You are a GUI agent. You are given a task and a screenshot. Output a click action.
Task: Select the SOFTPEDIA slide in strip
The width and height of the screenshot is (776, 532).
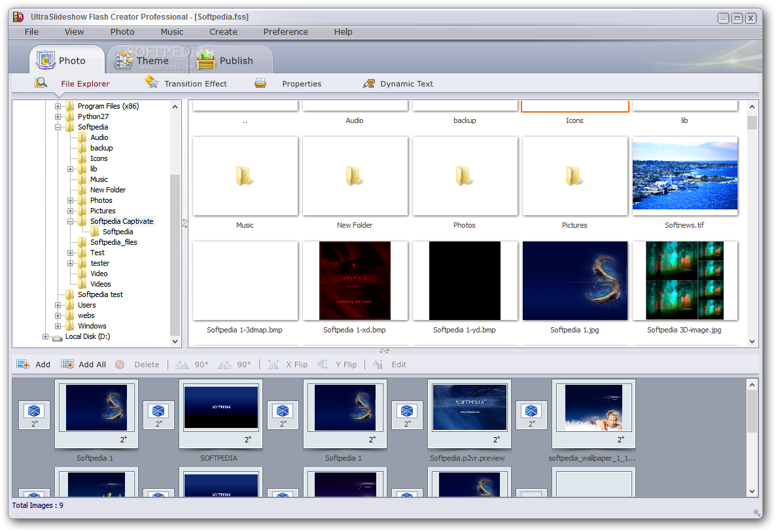220,414
